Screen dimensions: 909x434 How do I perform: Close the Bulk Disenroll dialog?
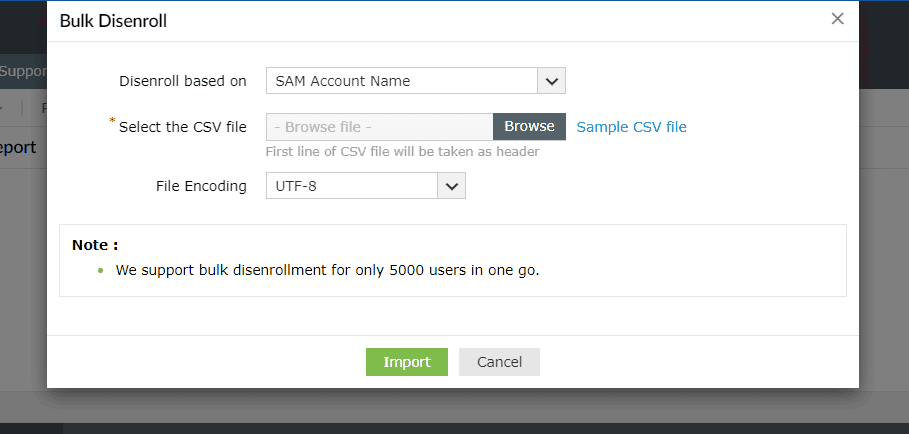pos(837,19)
